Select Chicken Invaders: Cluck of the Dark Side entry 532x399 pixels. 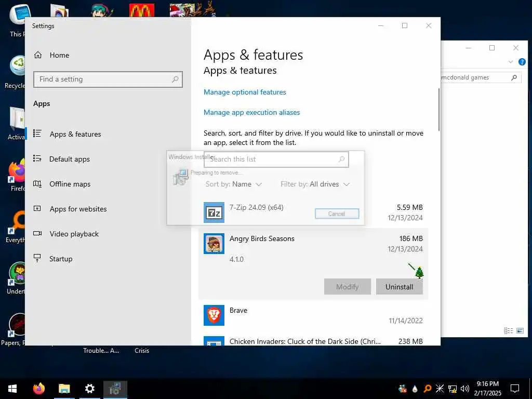coord(313,341)
